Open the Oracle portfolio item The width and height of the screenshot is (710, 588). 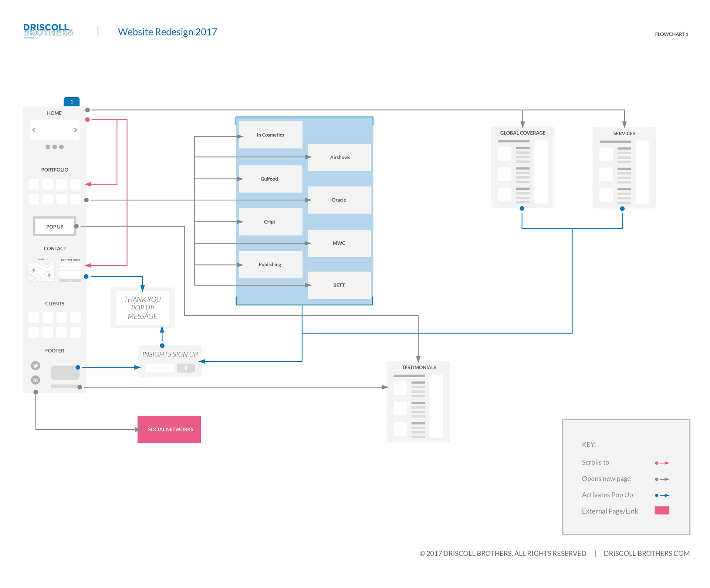pyautogui.click(x=339, y=200)
